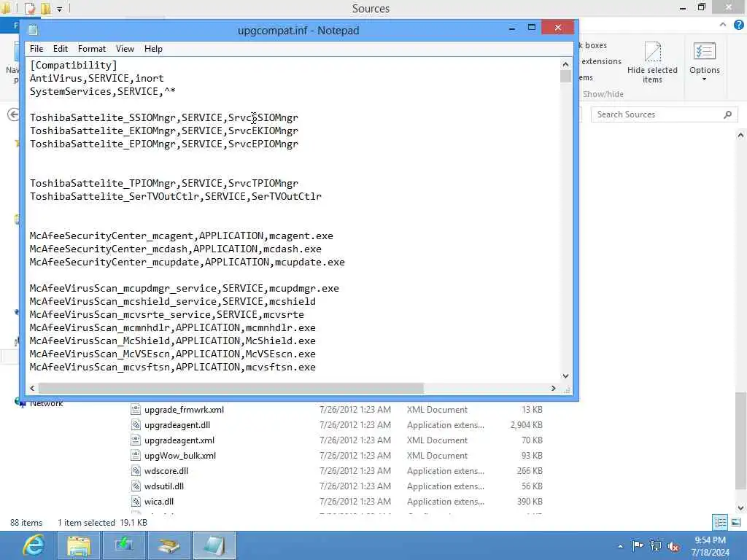Viewport: 747px width, 560px height.
Task: Click the upgradeagent.xml file icon
Action: (136, 440)
